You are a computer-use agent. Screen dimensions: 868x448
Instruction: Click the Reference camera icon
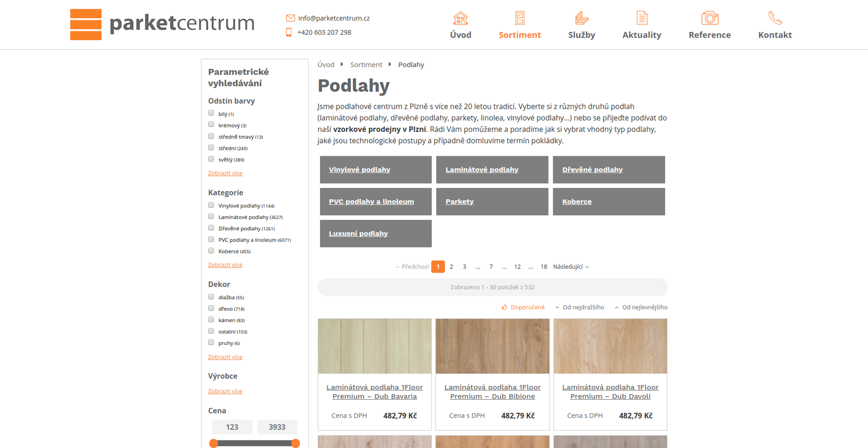(710, 18)
